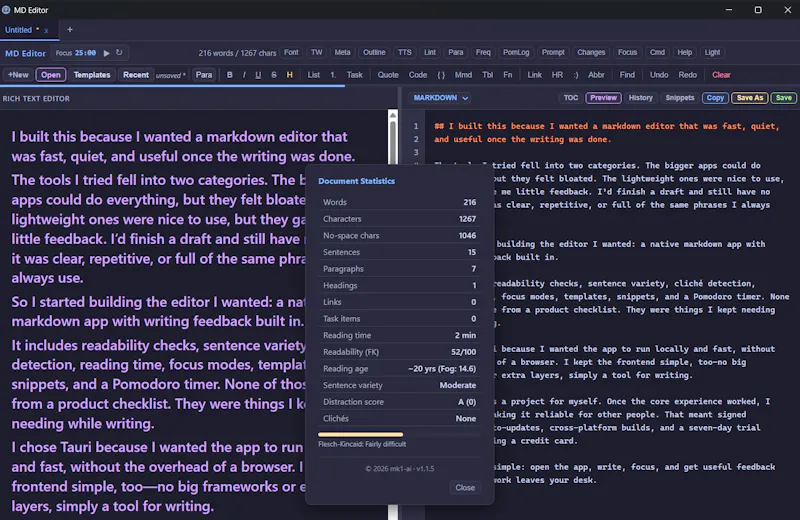Insert a numbered list with 1.
The image size is (800, 520).
[333, 75]
